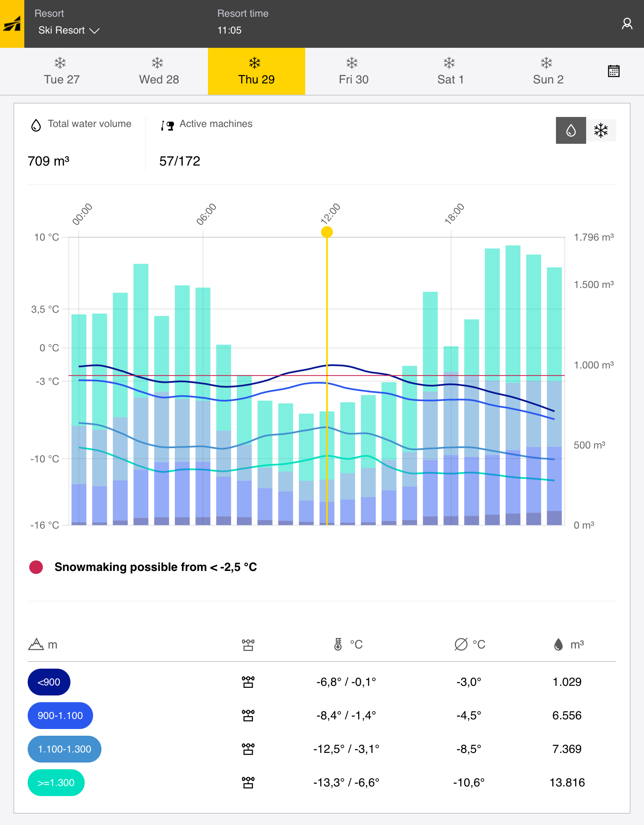The height and width of the screenshot is (825, 644).
Task: Select the Sun 2 day tab
Action: point(548,71)
